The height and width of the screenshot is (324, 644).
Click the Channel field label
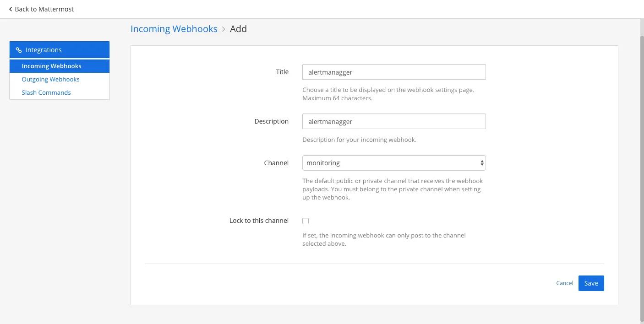click(276, 163)
